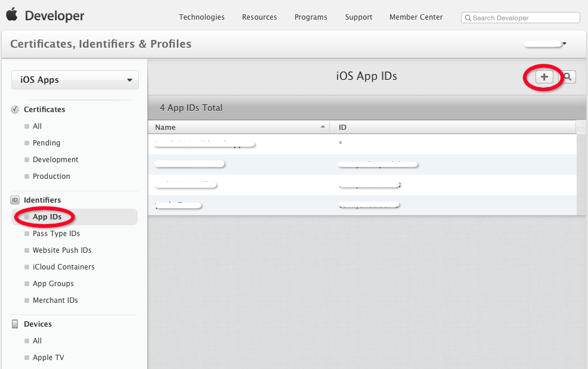Select Apple TV devices
Viewport: 588px width, 369px height.
tap(48, 358)
